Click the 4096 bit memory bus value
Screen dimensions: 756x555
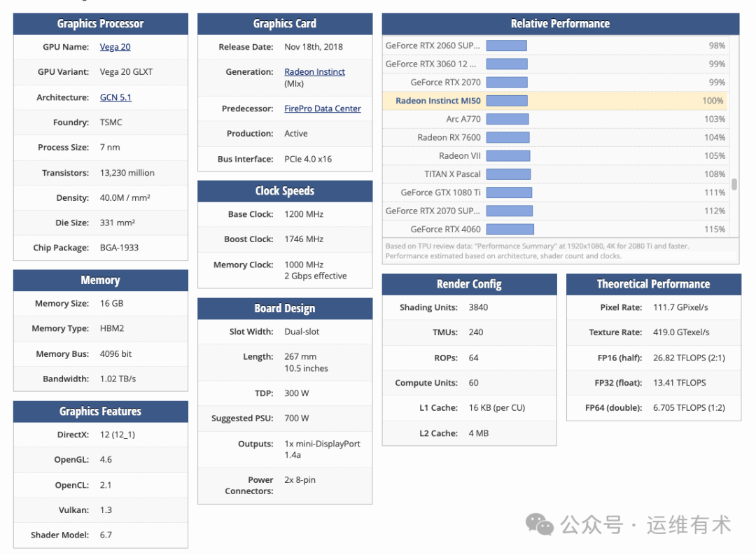[x=115, y=354]
